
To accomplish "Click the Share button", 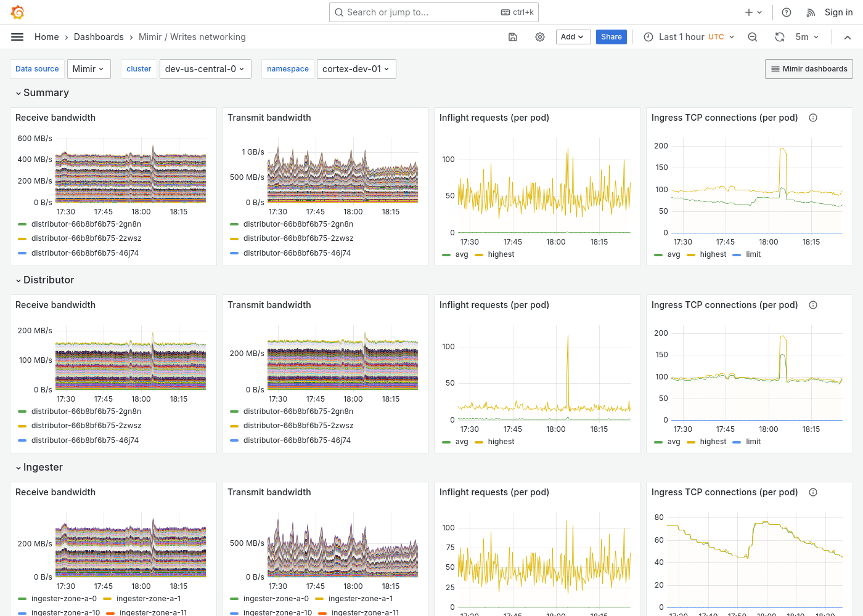I will [x=611, y=36].
